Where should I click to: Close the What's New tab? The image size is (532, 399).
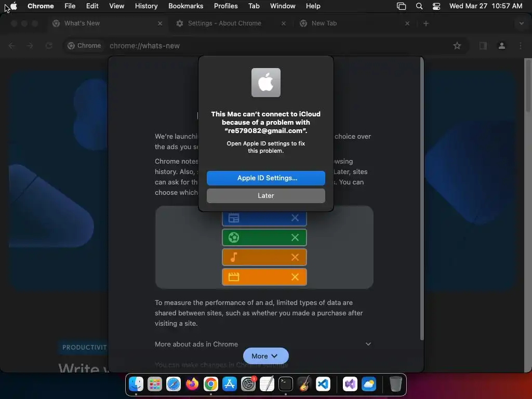pyautogui.click(x=160, y=23)
